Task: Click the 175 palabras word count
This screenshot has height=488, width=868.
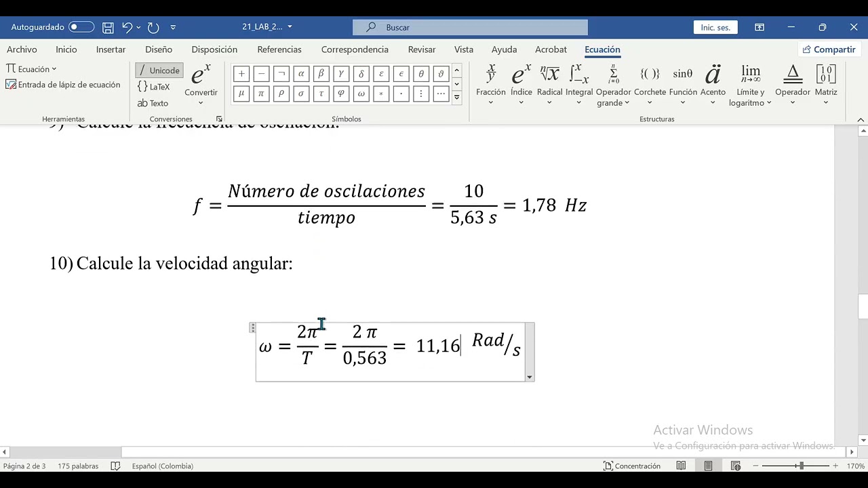Action: click(78, 466)
